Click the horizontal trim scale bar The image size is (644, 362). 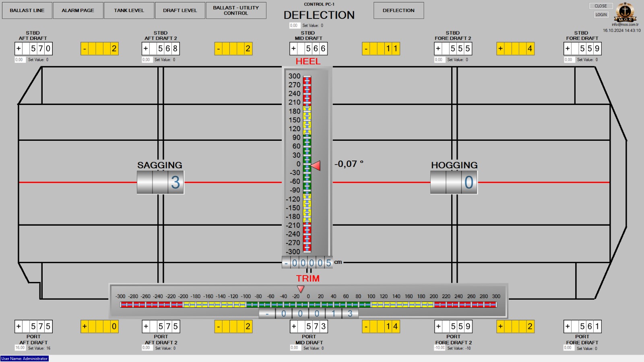tap(308, 304)
